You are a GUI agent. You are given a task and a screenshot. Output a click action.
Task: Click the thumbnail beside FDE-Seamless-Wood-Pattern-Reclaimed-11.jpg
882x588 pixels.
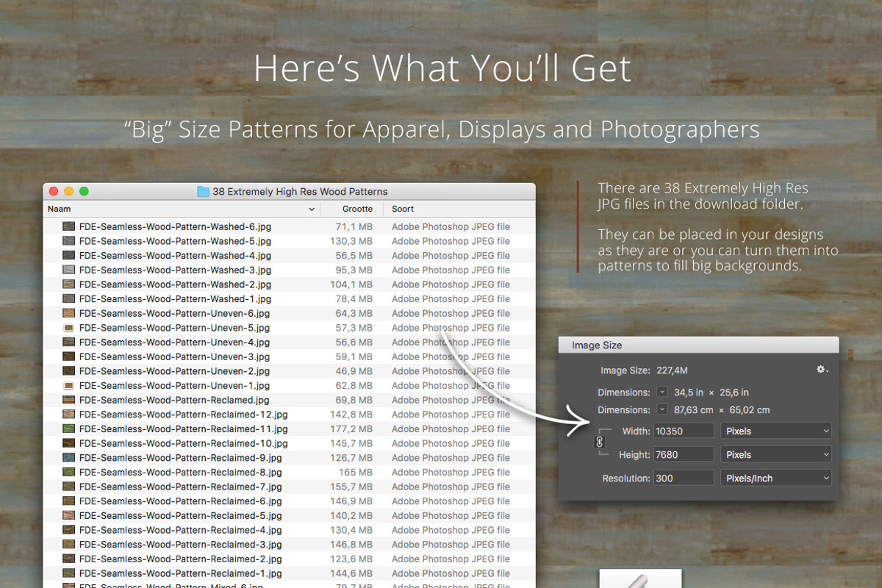point(68,429)
